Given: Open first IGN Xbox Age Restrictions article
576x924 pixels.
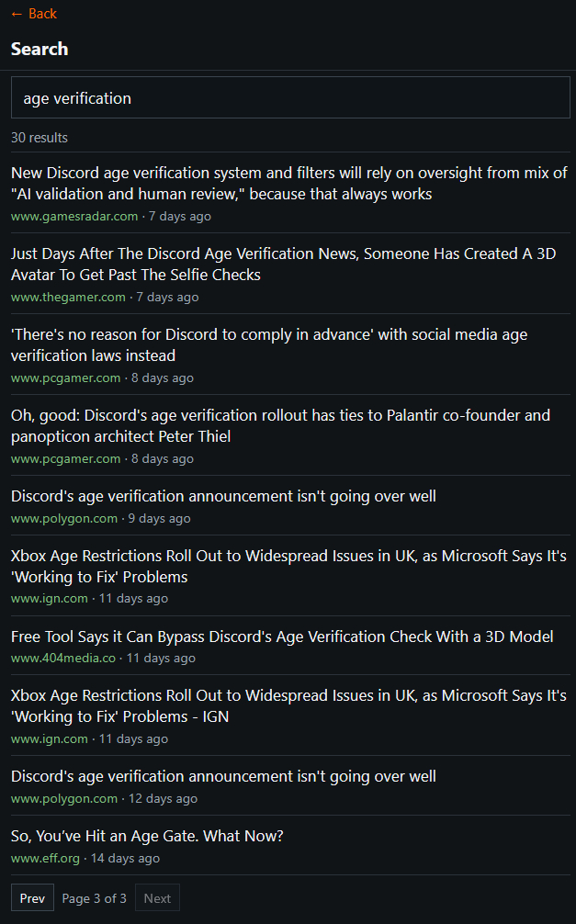Looking at the screenshot, I should (x=288, y=567).
